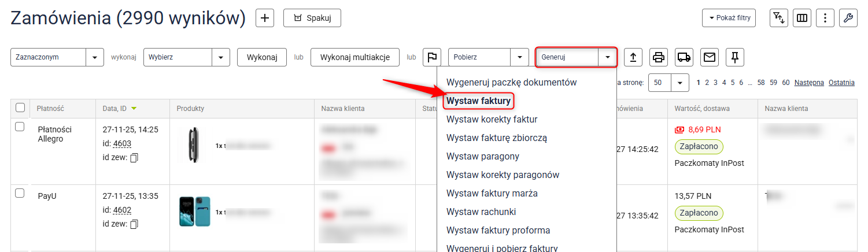Click the plus icon to add order
868x252 pixels.
tap(265, 18)
